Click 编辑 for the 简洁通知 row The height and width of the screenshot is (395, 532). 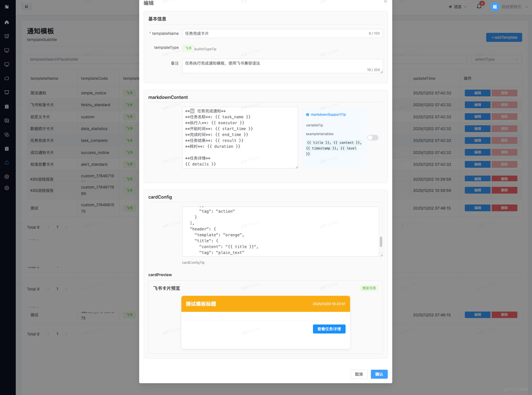point(477,93)
